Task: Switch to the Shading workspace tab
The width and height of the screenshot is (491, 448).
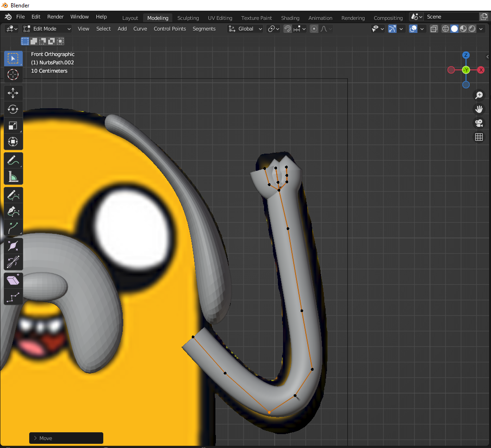Action: tap(290, 18)
